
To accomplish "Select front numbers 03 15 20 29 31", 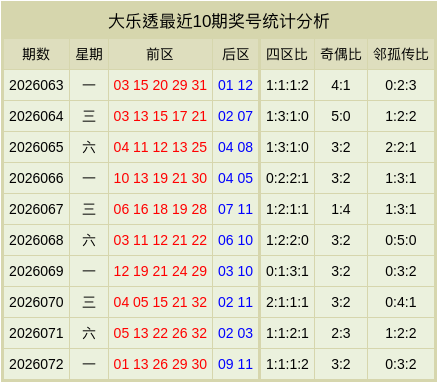I will pos(160,85).
